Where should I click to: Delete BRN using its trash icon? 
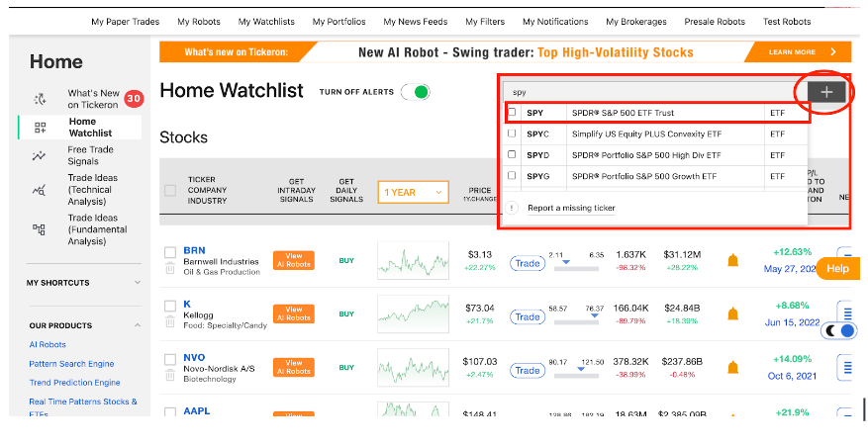tap(170, 269)
